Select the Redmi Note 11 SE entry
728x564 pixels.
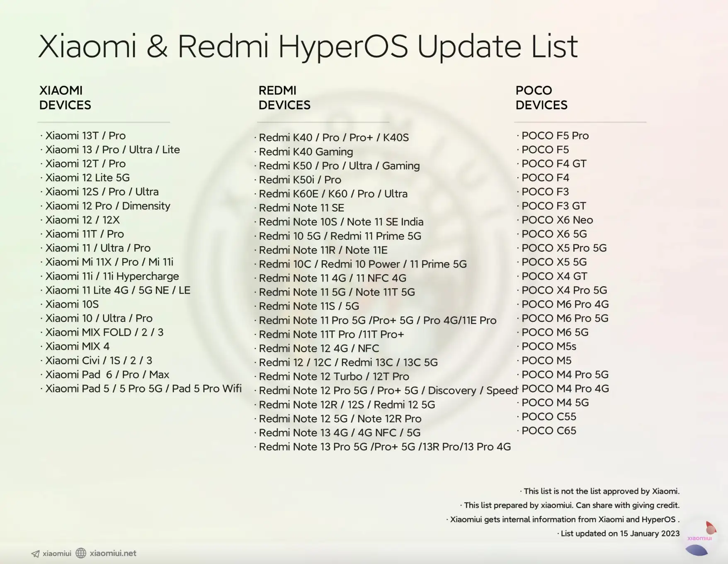301,208
